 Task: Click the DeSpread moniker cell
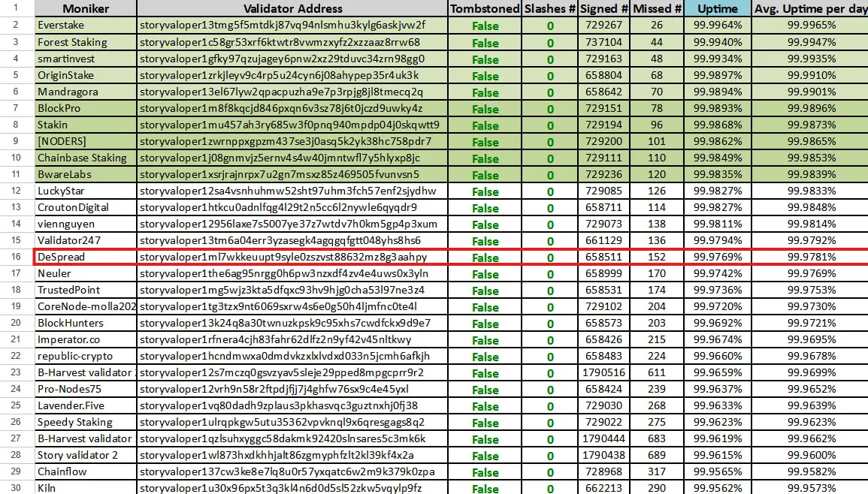point(85,257)
